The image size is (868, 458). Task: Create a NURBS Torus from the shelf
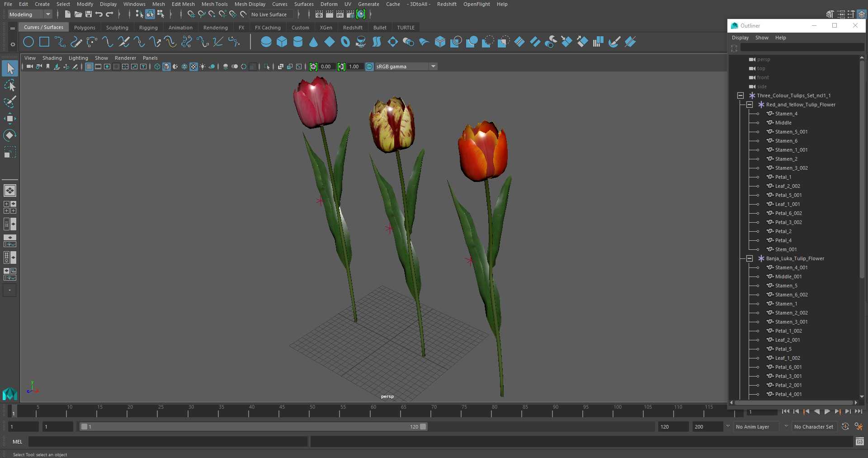pyautogui.click(x=345, y=42)
